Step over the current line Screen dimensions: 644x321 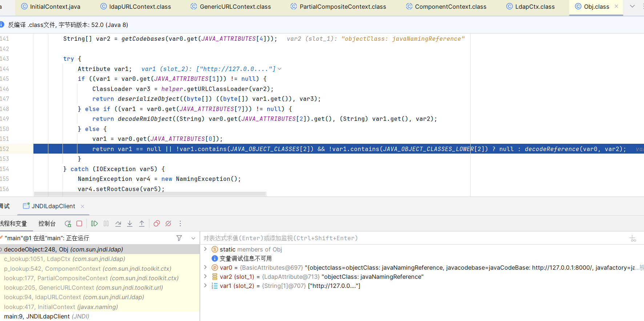click(118, 223)
